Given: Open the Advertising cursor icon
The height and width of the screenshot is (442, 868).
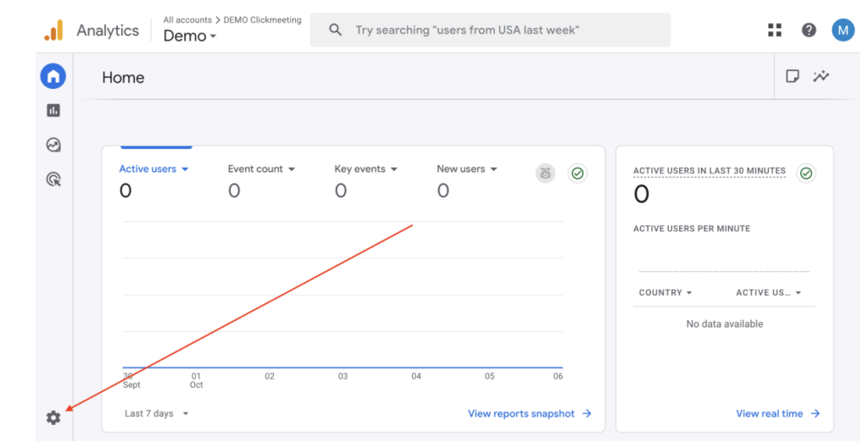Looking at the screenshot, I should [x=53, y=180].
